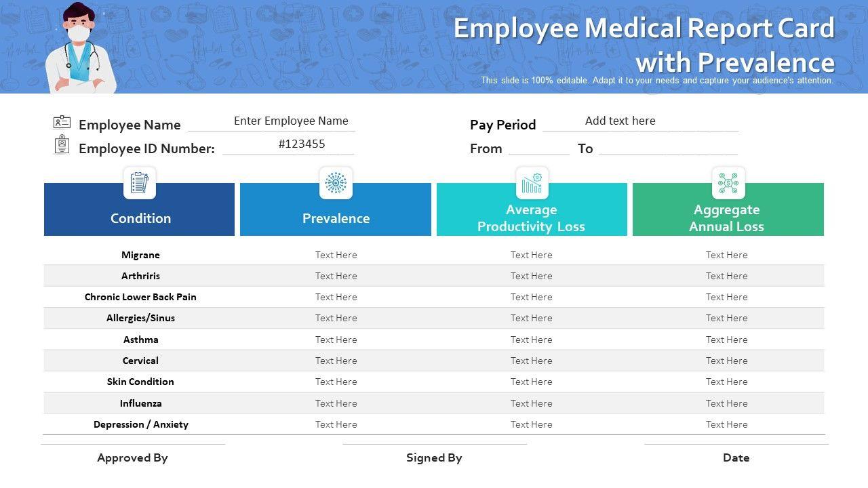Screen dimensions: 868x488
Task: Click the employee ID field showing #123455
Action: pyautogui.click(x=302, y=144)
